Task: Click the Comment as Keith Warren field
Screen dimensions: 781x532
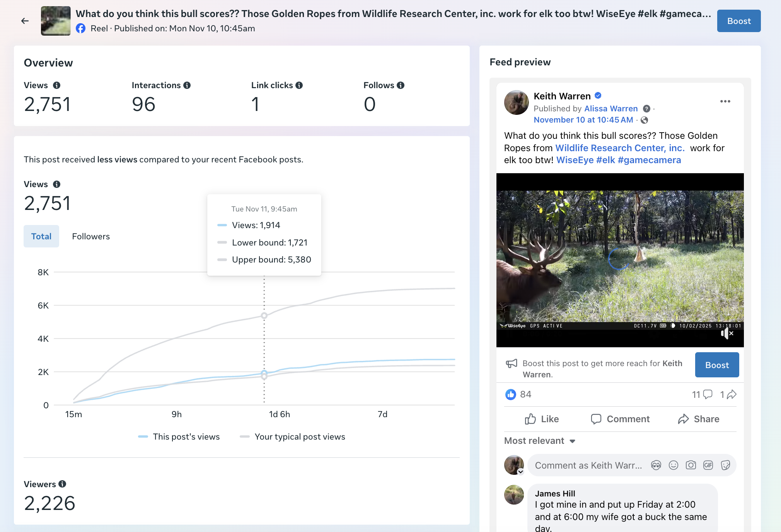Action: [588, 465]
